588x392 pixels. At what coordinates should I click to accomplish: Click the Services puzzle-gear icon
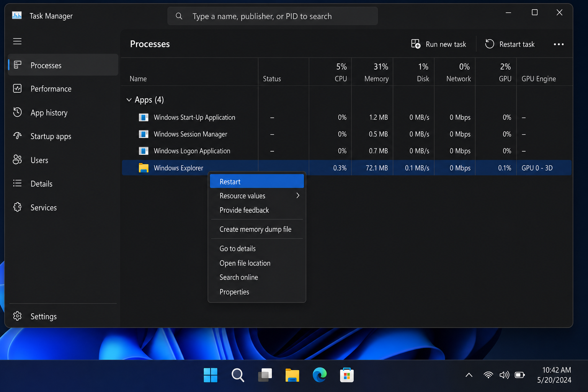tap(17, 207)
